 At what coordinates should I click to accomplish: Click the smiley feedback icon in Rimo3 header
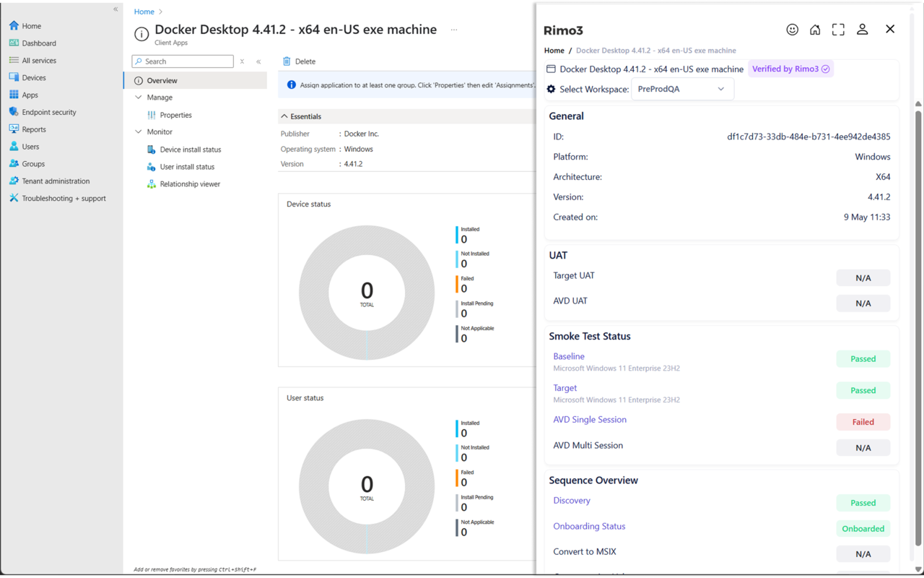[x=792, y=30]
